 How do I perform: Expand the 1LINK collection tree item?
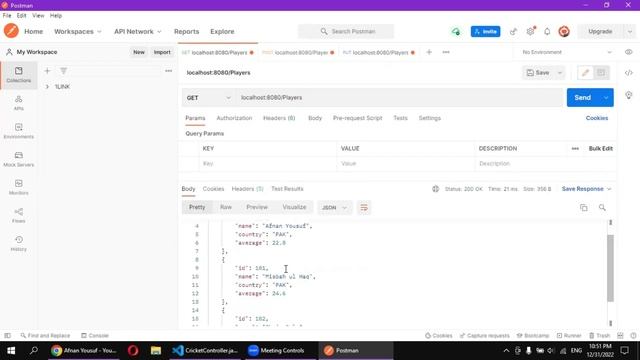click(47, 87)
